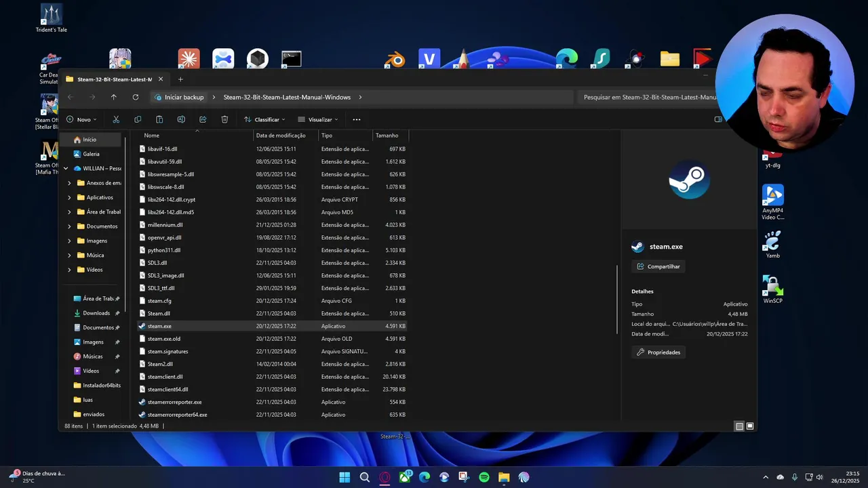Open the Classificar sort dropdown
Image resolution: width=868 pixels, height=488 pixels.
(x=264, y=119)
